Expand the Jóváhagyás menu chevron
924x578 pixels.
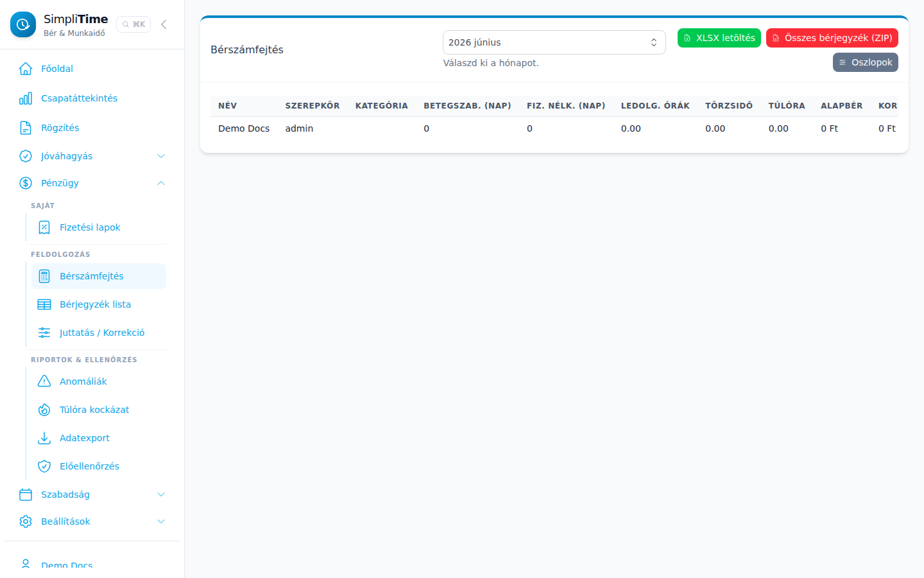pyautogui.click(x=161, y=156)
